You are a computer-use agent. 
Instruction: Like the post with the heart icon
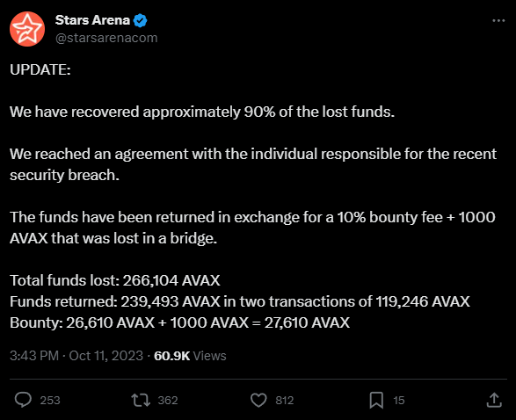(258, 400)
